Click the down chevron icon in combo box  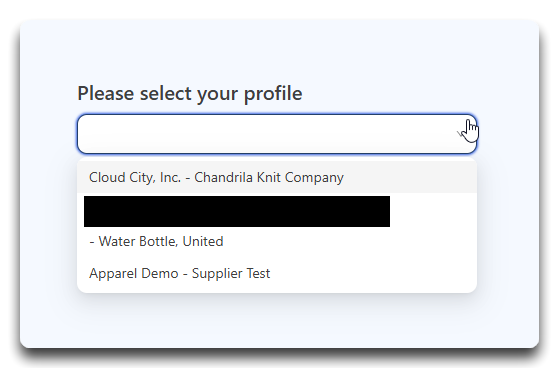pyautogui.click(x=462, y=134)
